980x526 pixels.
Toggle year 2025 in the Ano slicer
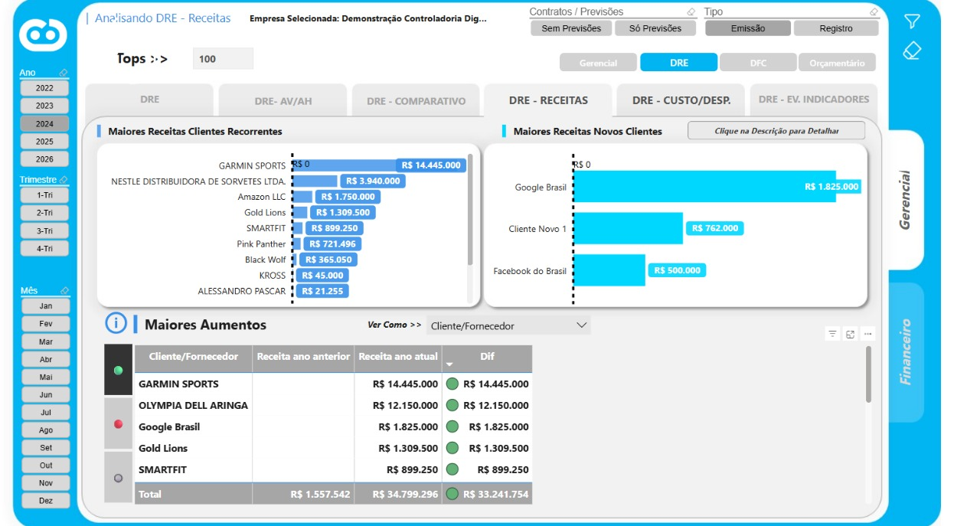pyautogui.click(x=44, y=142)
